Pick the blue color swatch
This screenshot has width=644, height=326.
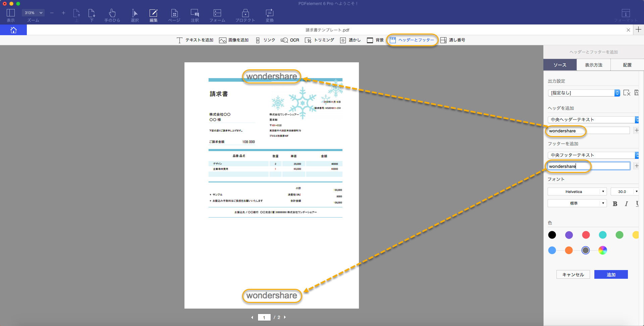tap(552, 250)
